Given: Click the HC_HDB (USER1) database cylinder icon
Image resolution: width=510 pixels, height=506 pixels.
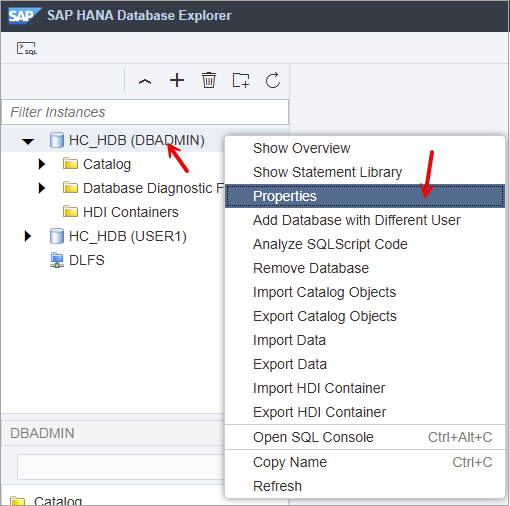Looking at the screenshot, I should pyautogui.click(x=57, y=236).
